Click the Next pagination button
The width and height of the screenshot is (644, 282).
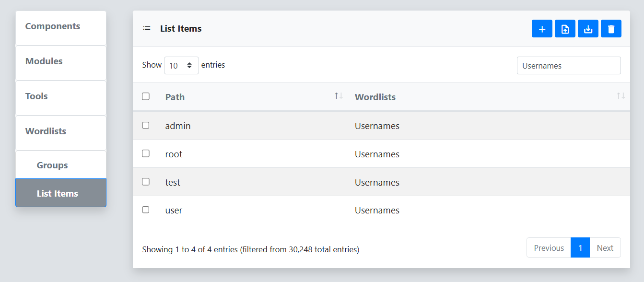605,248
